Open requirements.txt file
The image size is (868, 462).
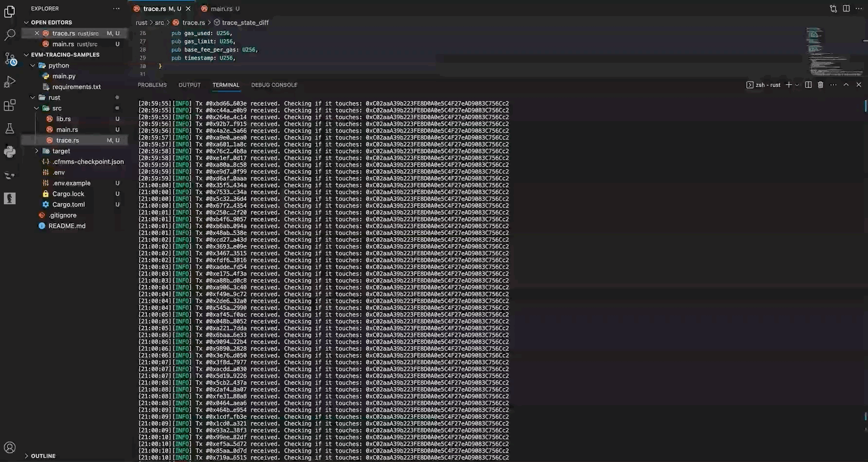click(76, 87)
